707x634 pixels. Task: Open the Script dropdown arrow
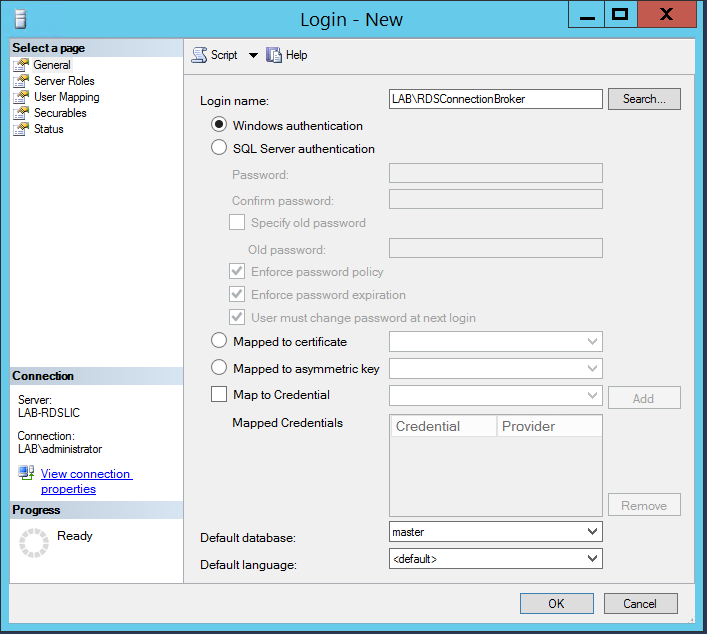pos(253,55)
